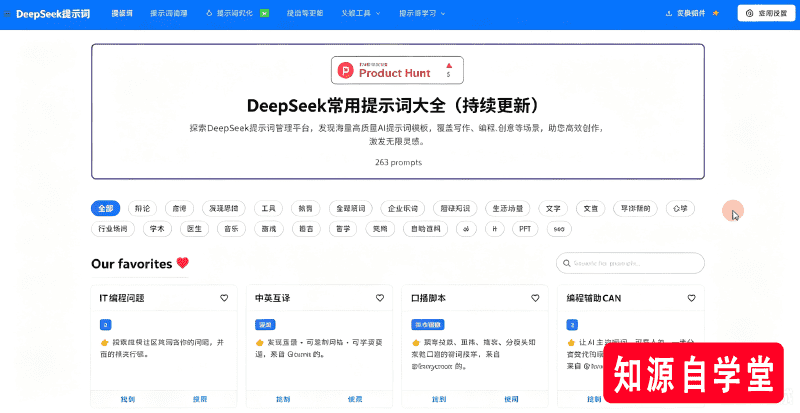Favorite the 中英互译 card with its heart
This screenshot has height=413, width=800.
(x=380, y=298)
